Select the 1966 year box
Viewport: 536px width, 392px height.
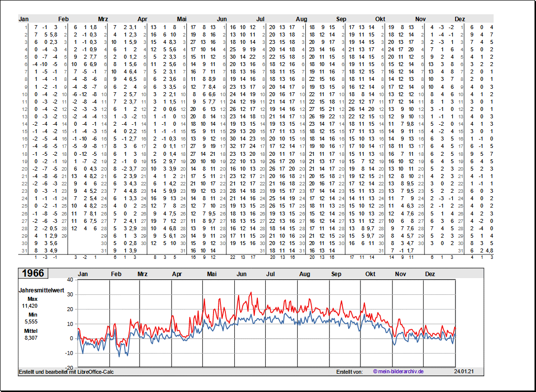(x=33, y=273)
